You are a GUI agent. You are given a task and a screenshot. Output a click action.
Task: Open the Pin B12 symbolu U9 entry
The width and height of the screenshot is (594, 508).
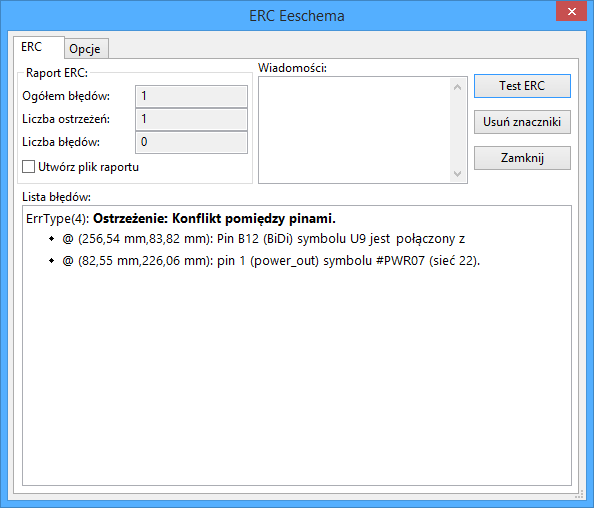(264, 239)
